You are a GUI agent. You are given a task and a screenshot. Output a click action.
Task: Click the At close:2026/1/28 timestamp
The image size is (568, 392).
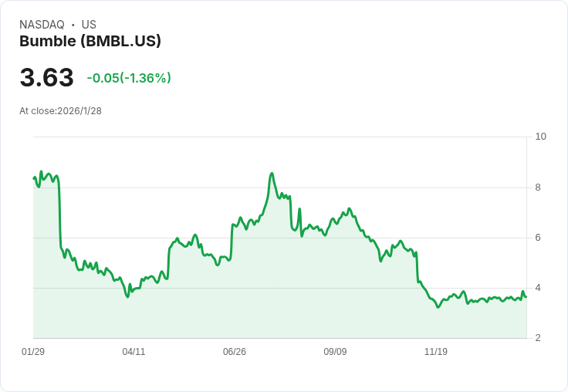60,111
